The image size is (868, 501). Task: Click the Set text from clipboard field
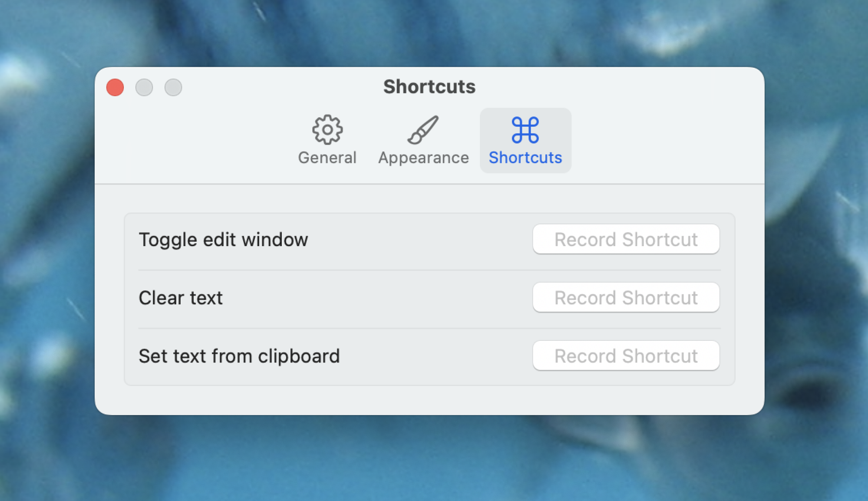(627, 356)
